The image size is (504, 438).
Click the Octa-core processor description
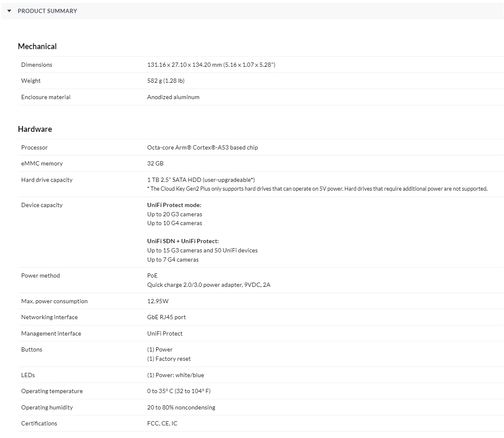pyautogui.click(x=202, y=147)
